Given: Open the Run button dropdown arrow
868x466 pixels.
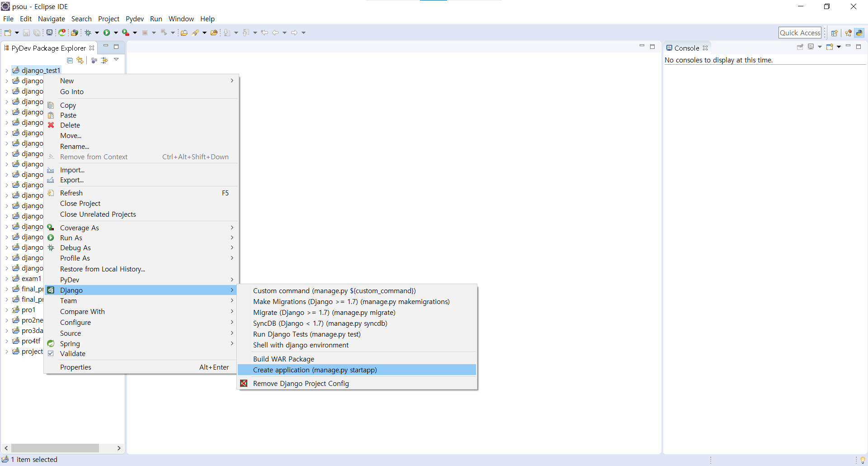Looking at the screenshot, I should (116, 33).
